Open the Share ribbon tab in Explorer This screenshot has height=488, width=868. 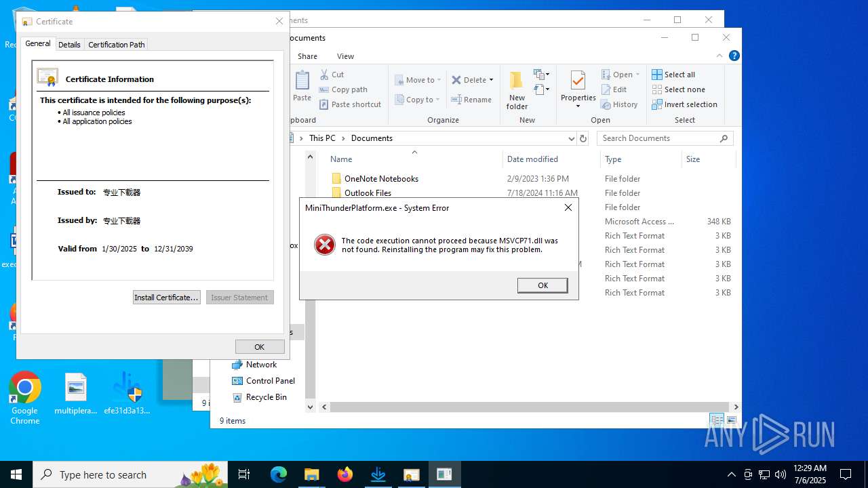click(x=307, y=56)
